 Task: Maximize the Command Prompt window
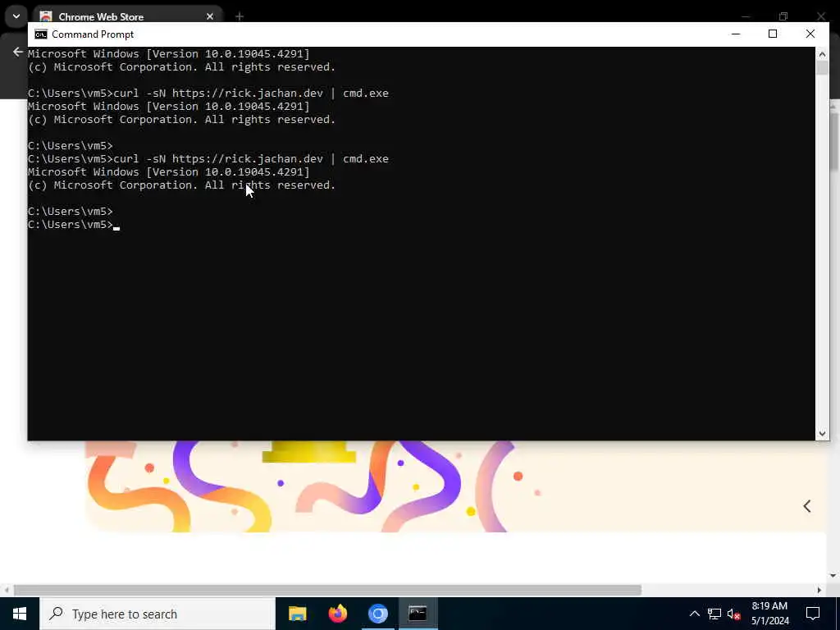coord(773,34)
